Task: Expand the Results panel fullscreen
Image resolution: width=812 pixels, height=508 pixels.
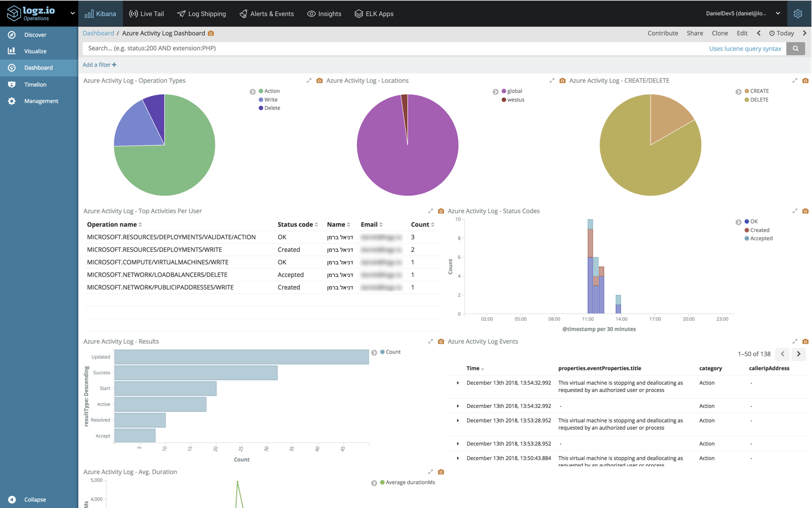Action: pyautogui.click(x=430, y=342)
